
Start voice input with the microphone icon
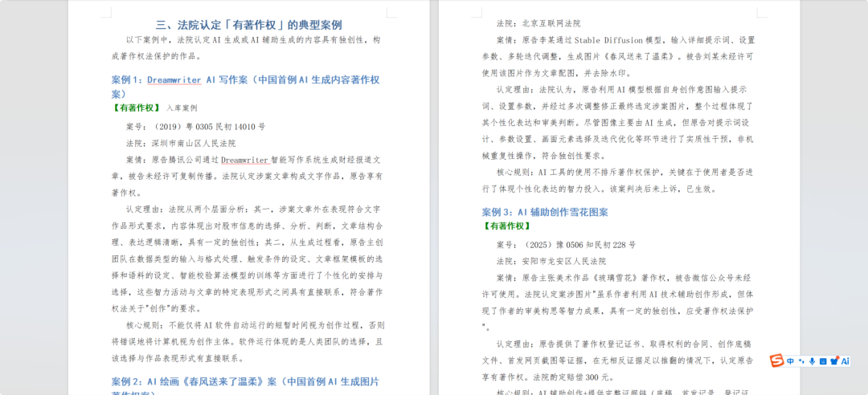(812, 361)
